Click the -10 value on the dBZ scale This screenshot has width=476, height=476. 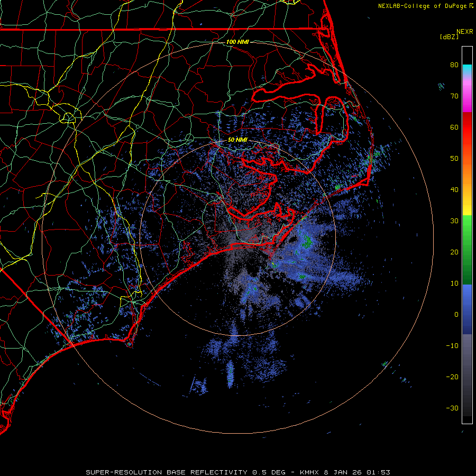point(452,346)
